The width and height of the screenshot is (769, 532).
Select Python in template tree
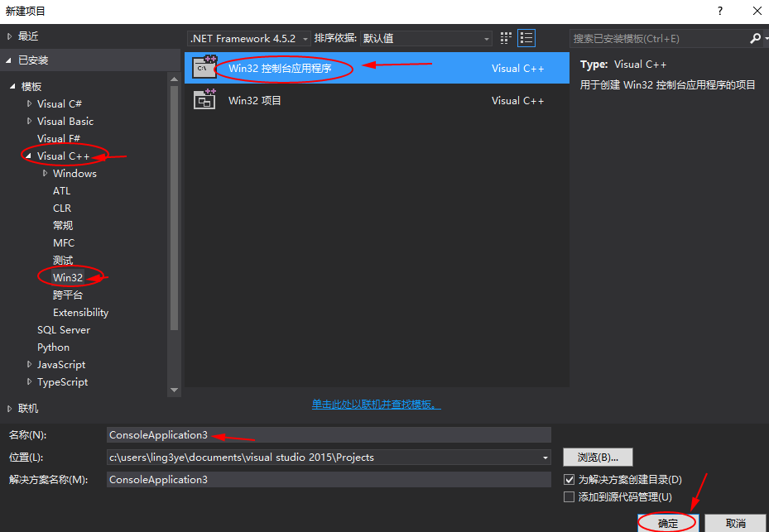coord(53,347)
